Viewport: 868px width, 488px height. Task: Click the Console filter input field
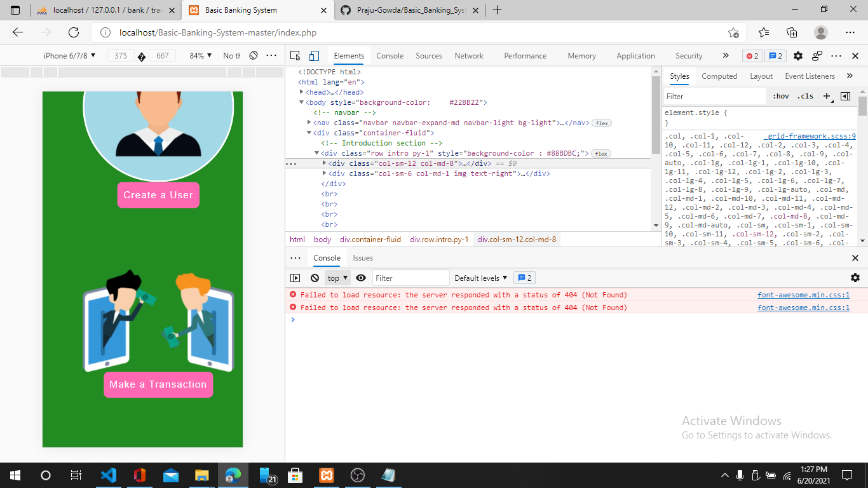tap(410, 278)
